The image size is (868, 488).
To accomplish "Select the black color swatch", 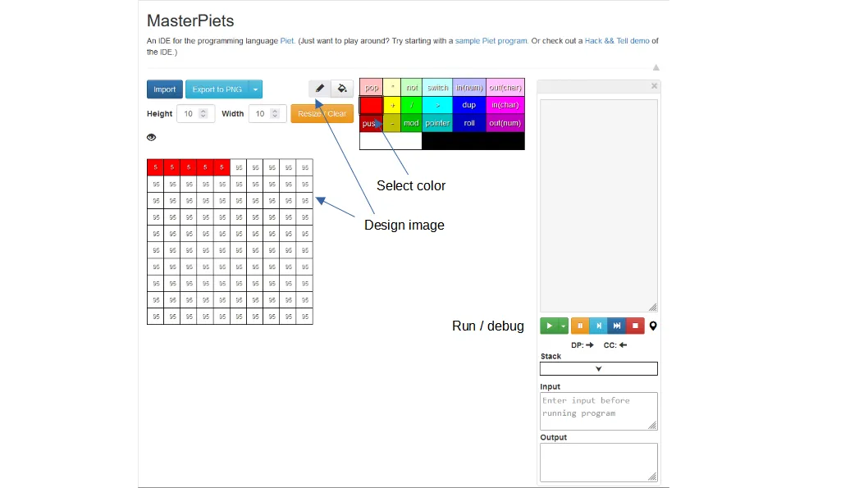I will pyautogui.click(x=473, y=141).
